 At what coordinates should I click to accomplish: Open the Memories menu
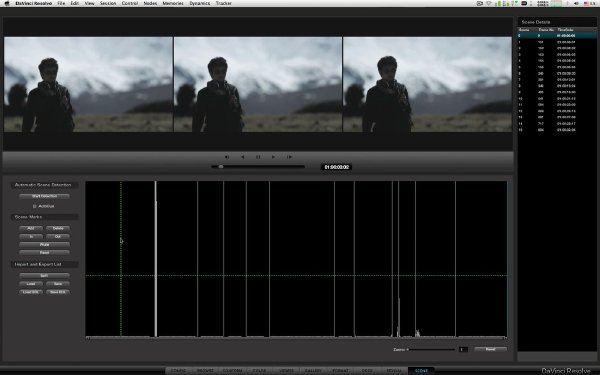(x=173, y=3)
